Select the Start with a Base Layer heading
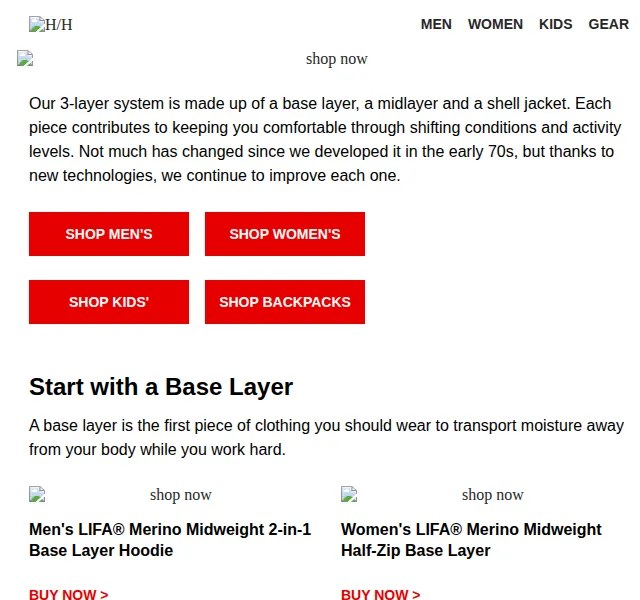 tap(161, 387)
